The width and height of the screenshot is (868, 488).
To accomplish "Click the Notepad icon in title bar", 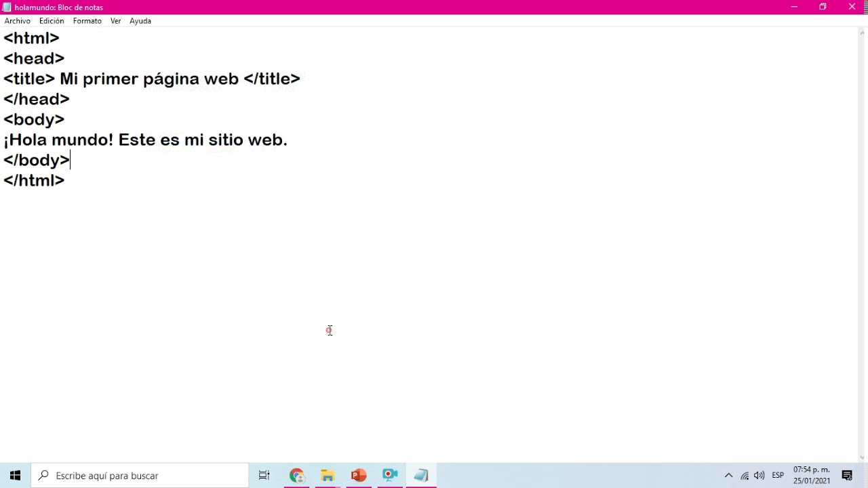I will pyautogui.click(x=7, y=7).
